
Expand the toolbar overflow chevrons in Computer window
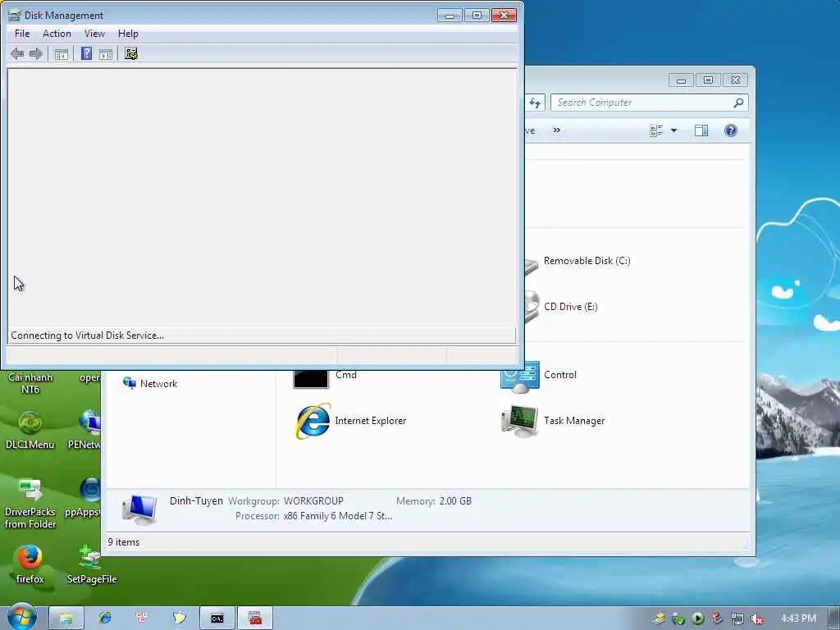[x=557, y=130]
